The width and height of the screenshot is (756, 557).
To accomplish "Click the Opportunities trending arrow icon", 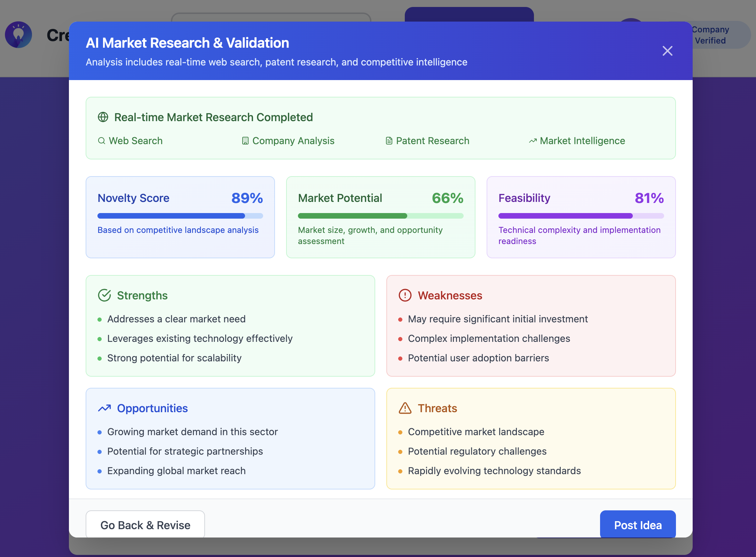I will click(104, 408).
